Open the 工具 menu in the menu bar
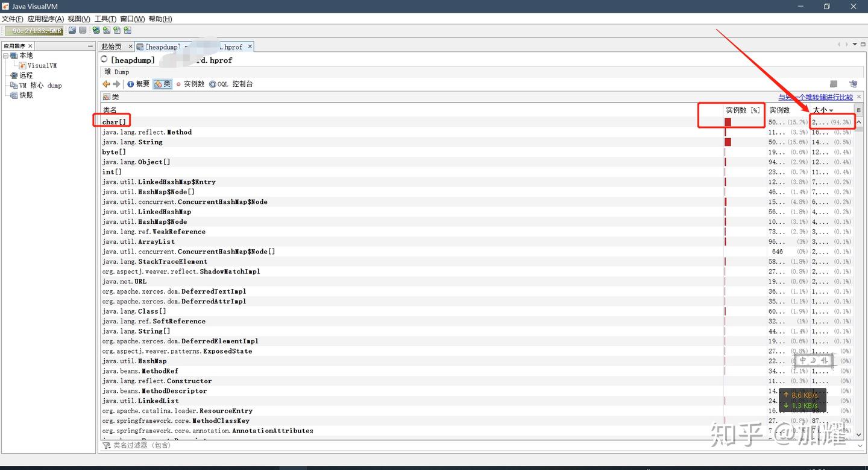 (x=105, y=19)
